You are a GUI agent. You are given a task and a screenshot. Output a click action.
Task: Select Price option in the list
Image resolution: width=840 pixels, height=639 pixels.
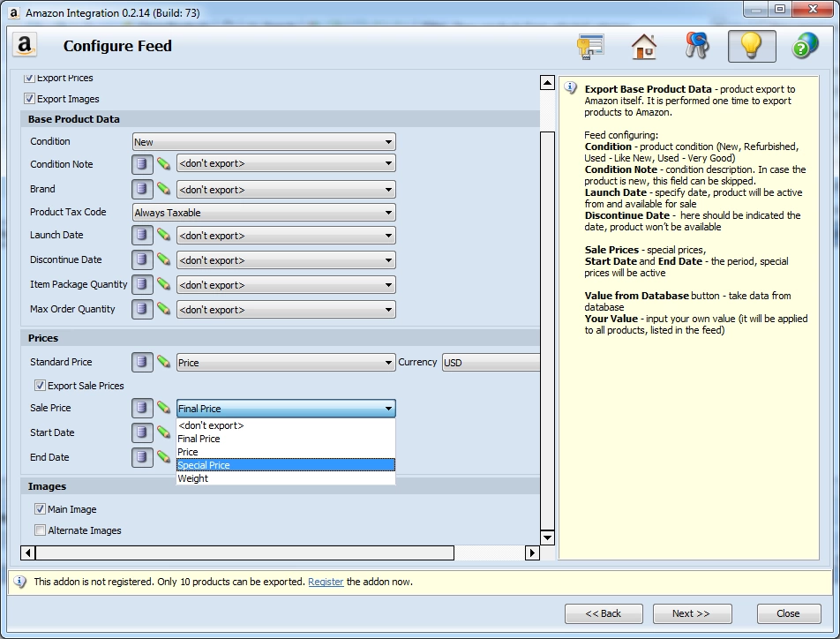pos(286,452)
